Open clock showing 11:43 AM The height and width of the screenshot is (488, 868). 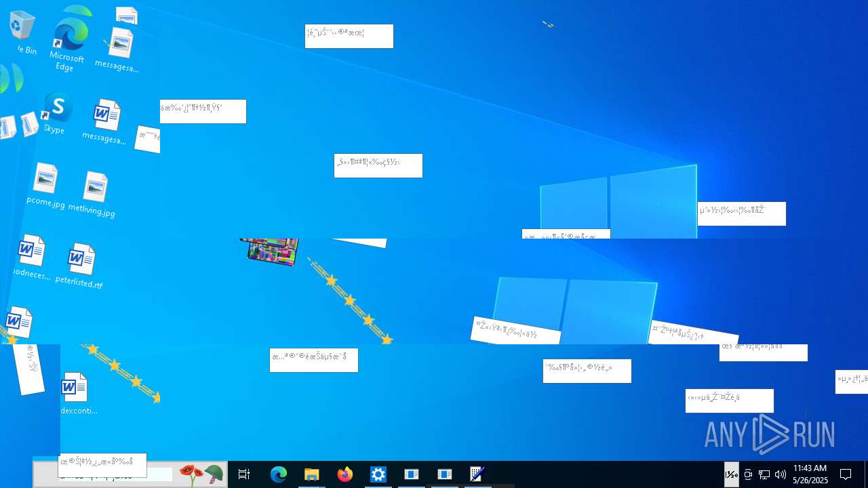tap(810, 474)
